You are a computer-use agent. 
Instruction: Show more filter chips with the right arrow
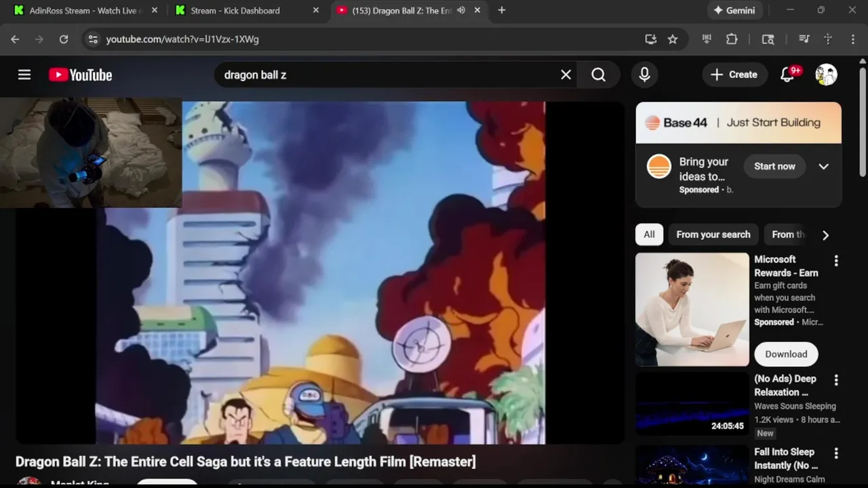coord(825,235)
